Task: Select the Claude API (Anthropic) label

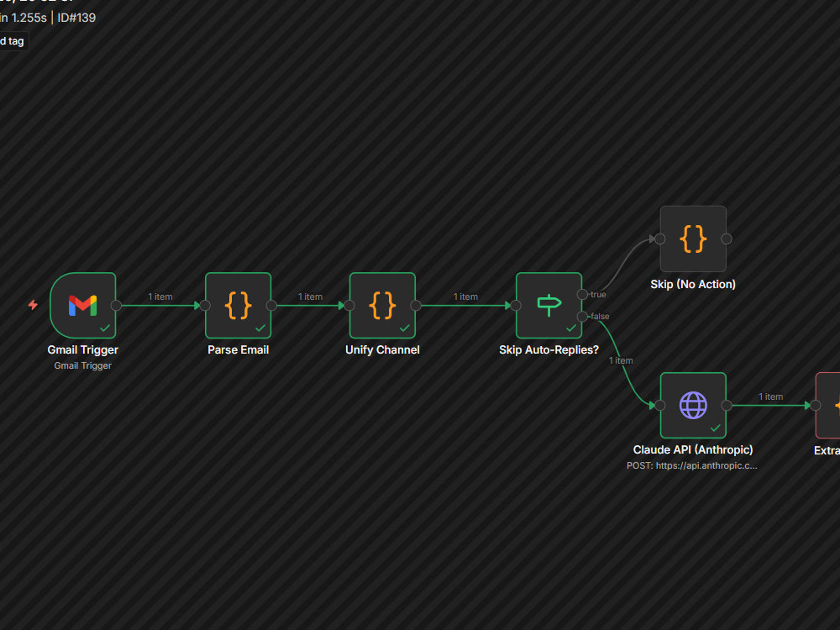Action: [x=693, y=450]
